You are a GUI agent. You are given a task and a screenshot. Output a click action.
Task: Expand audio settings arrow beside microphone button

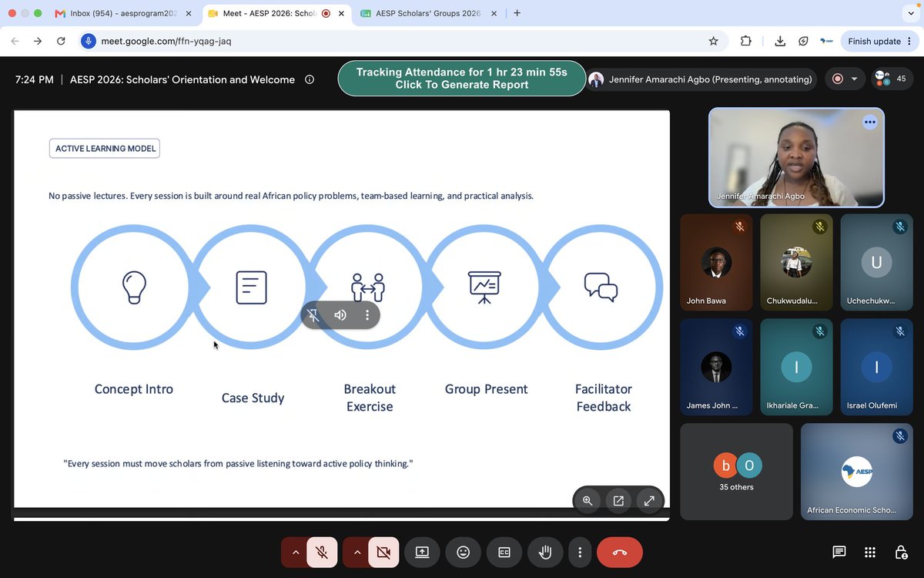click(295, 553)
